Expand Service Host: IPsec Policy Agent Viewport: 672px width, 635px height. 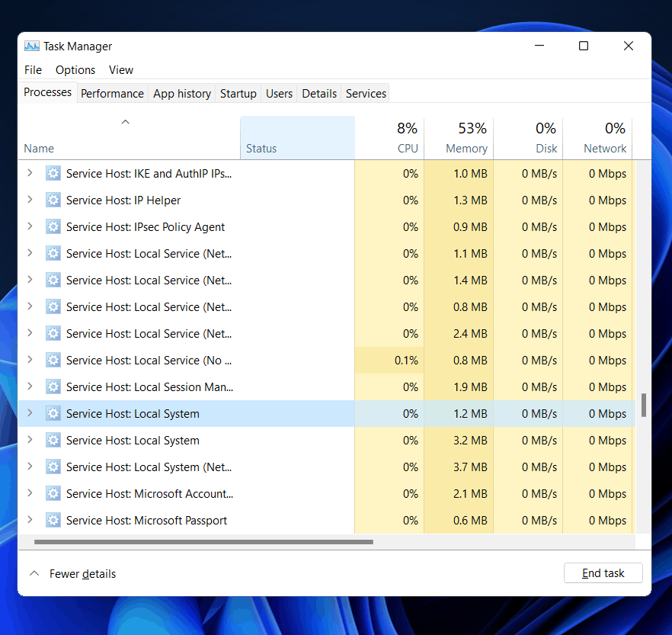pos(30,226)
